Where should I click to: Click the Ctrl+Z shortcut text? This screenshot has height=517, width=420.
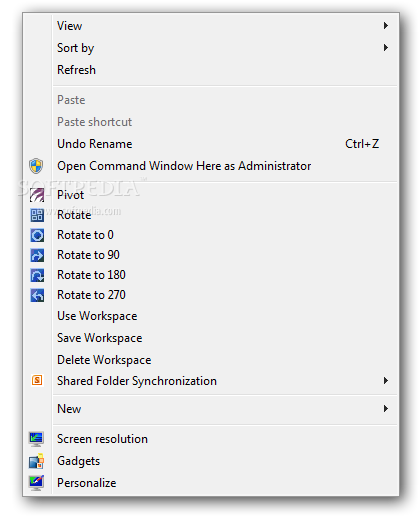[x=362, y=144]
